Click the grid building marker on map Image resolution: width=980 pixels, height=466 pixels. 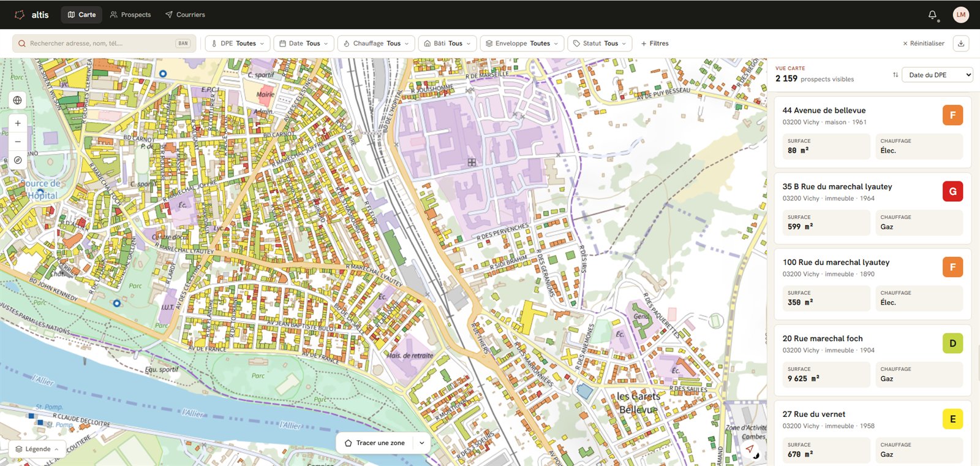(x=472, y=162)
